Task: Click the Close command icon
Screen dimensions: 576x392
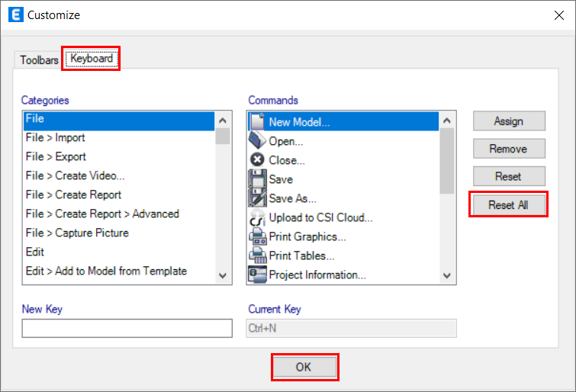Action: click(257, 160)
